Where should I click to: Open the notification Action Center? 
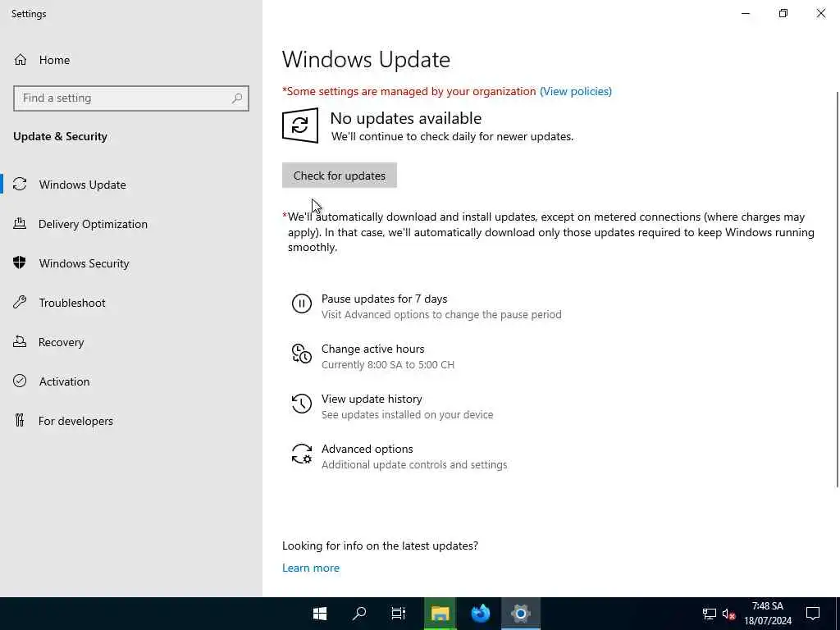(x=813, y=614)
